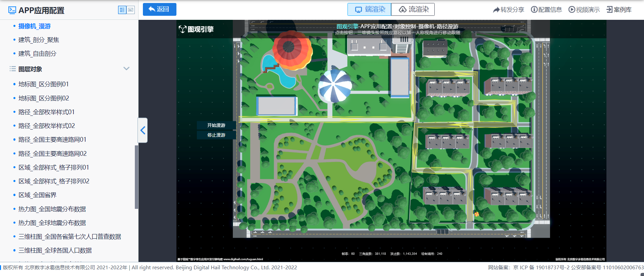This screenshot has height=276, width=644.
Task: Click the 视频演示 play icon
Action: click(x=572, y=9)
